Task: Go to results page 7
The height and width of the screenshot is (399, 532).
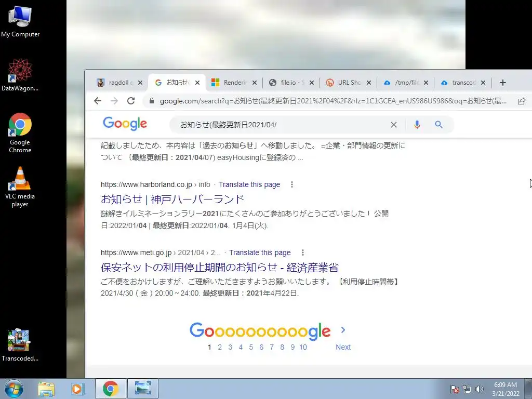Action: point(272,347)
